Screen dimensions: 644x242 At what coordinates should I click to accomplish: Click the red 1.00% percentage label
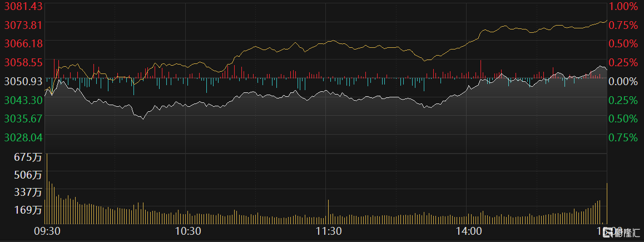point(623,6)
